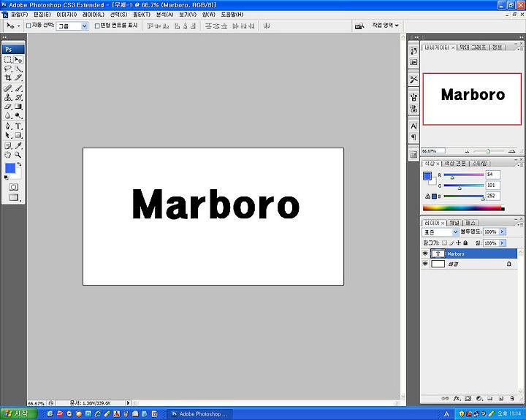Viewport: 526px width, 420px height.
Task: Select the Healing Brush tool
Action: coord(8,88)
